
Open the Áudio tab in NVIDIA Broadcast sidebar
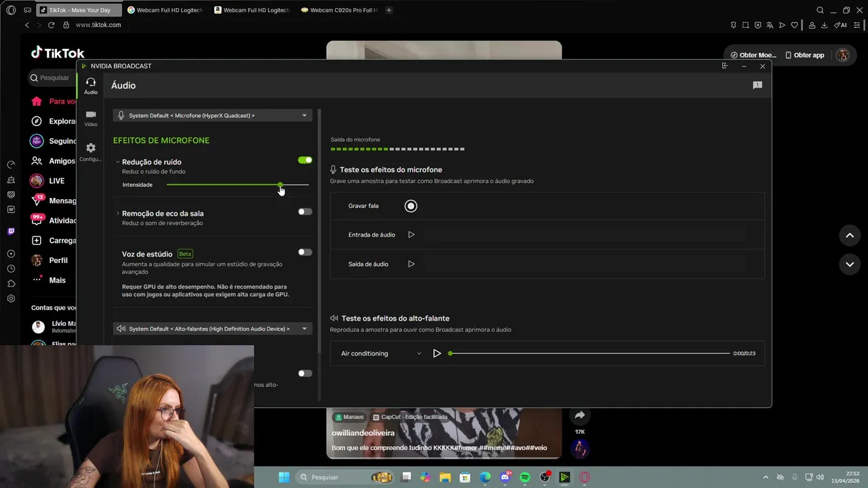90,86
